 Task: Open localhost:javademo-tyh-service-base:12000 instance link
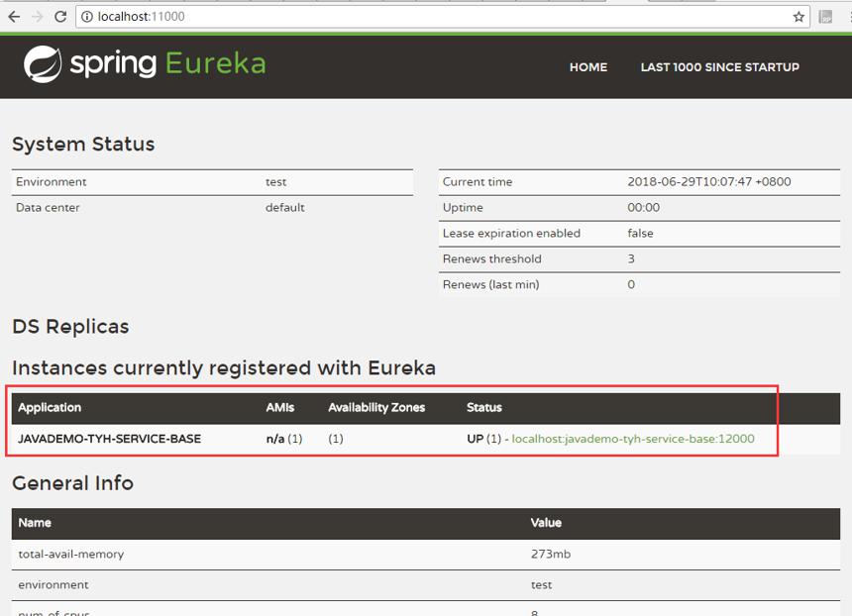pos(632,439)
